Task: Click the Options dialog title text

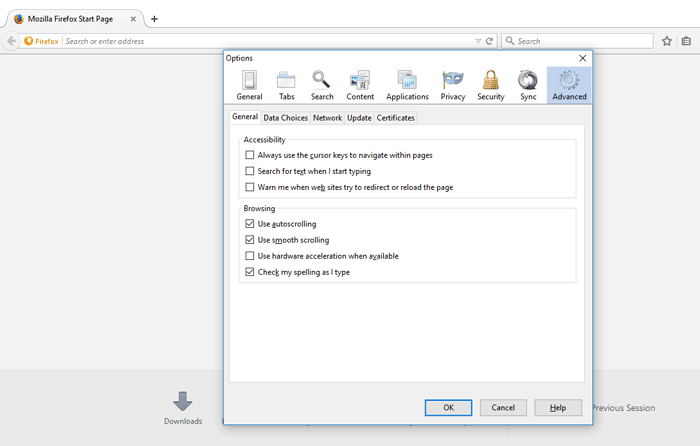Action: [x=239, y=58]
